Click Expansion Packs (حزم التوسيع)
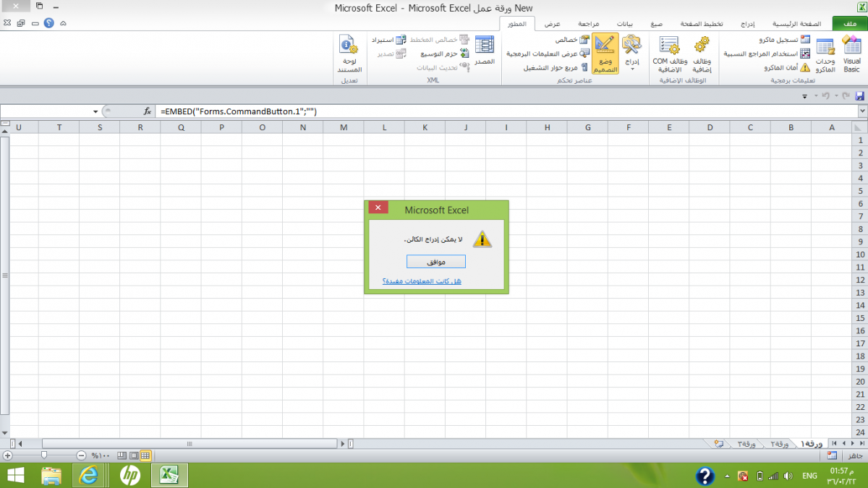 pos(443,53)
